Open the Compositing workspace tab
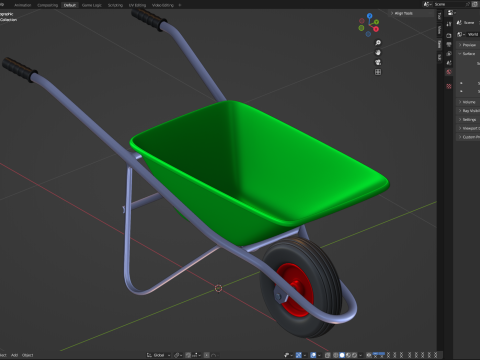 pyautogui.click(x=47, y=5)
